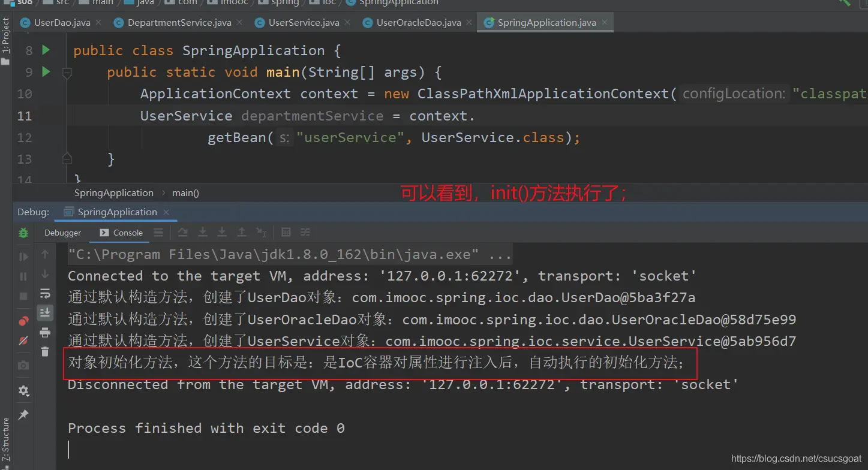The image size is (868, 470).
Task: Click the thread dump camera icon
Action: 23,365
